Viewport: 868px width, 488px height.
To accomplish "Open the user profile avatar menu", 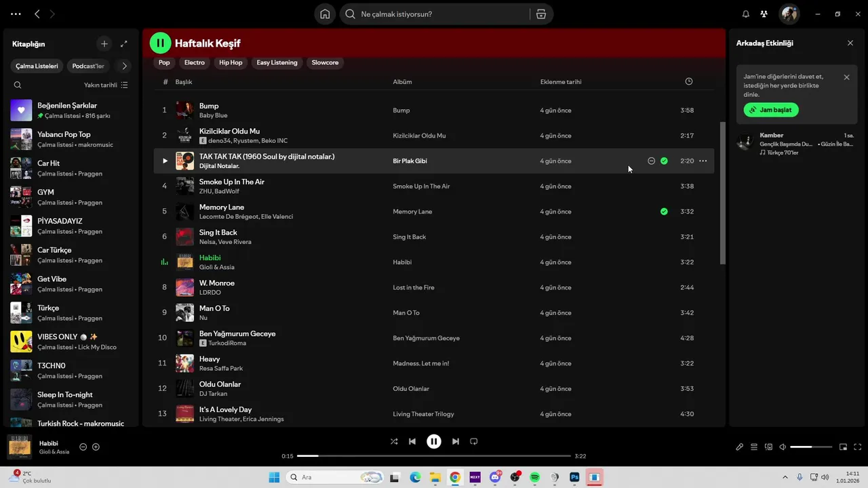I will coord(789,14).
